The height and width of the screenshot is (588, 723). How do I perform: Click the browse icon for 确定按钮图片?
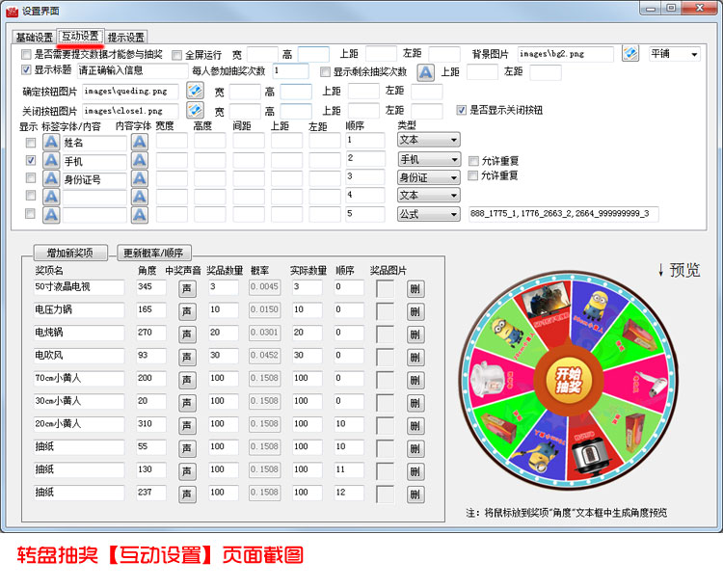click(195, 91)
